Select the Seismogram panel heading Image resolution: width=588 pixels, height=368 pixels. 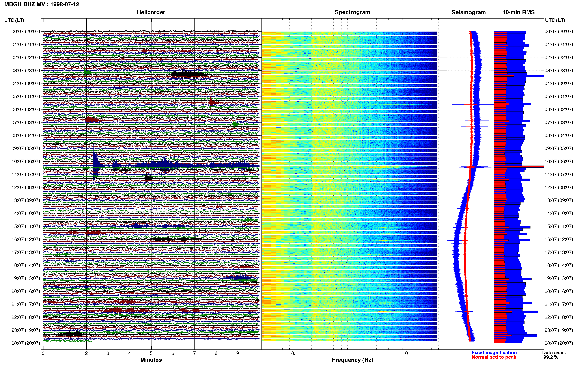coord(468,12)
